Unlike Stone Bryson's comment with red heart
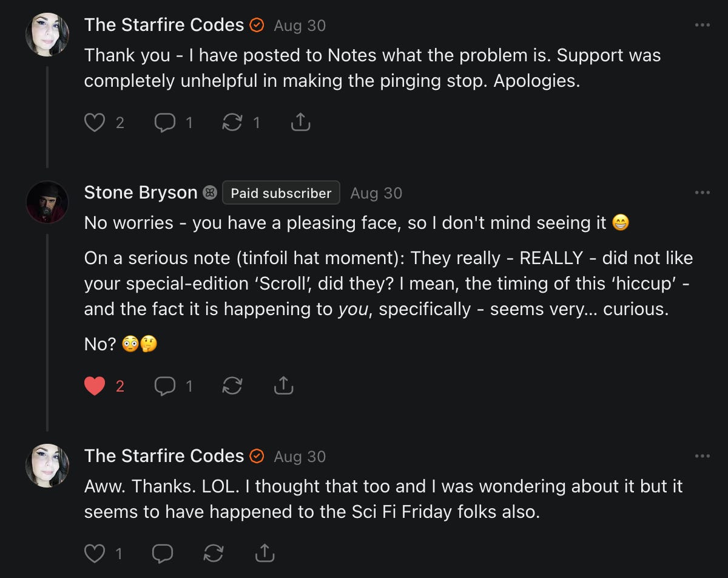 click(x=94, y=386)
